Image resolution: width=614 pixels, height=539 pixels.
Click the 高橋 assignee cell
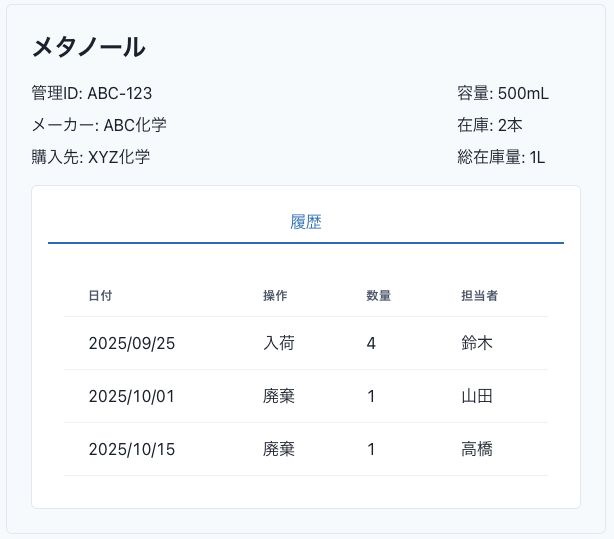point(476,449)
